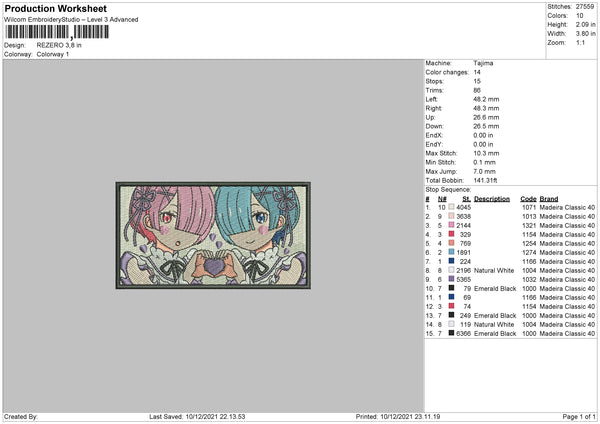
Task: Click the "N#" column header
Action: [x=442, y=199]
